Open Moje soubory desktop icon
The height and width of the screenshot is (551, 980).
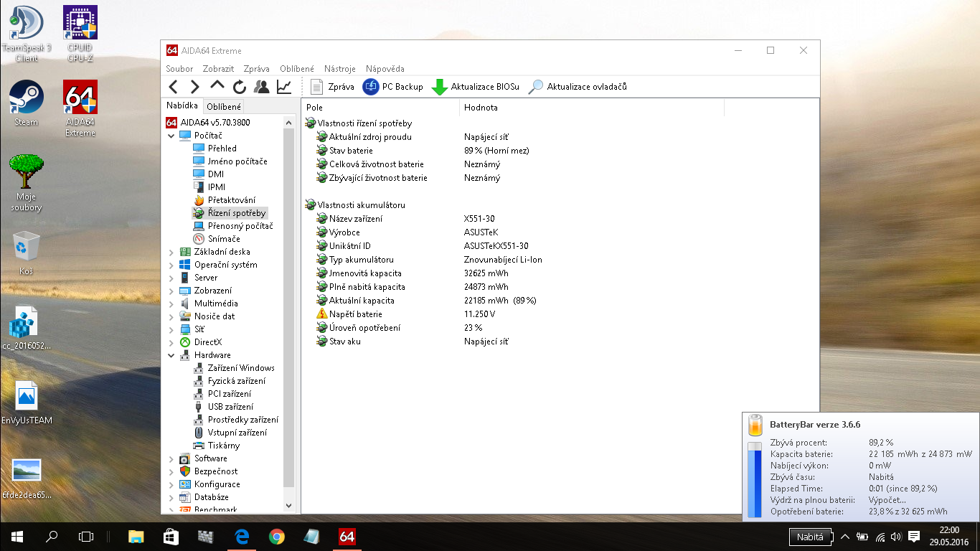(x=27, y=183)
